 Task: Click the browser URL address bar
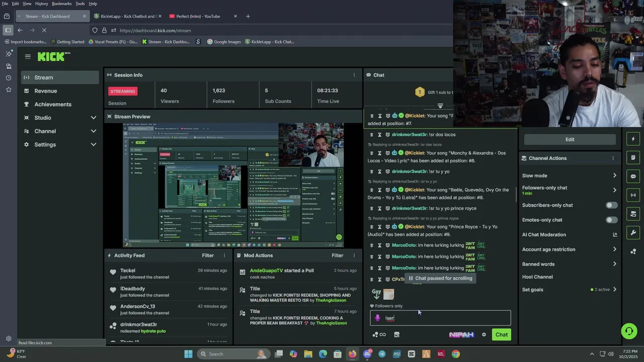pyautogui.click(x=272, y=30)
